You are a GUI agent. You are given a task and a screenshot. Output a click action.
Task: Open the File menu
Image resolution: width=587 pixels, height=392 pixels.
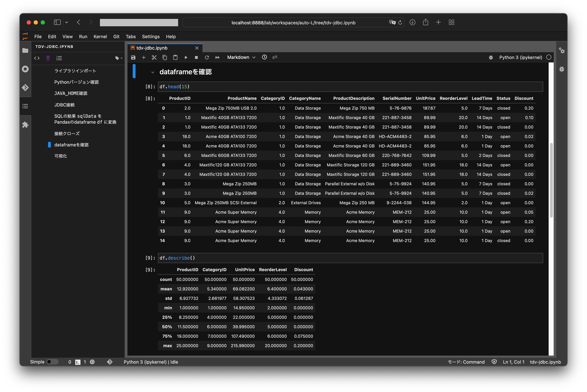click(38, 36)
